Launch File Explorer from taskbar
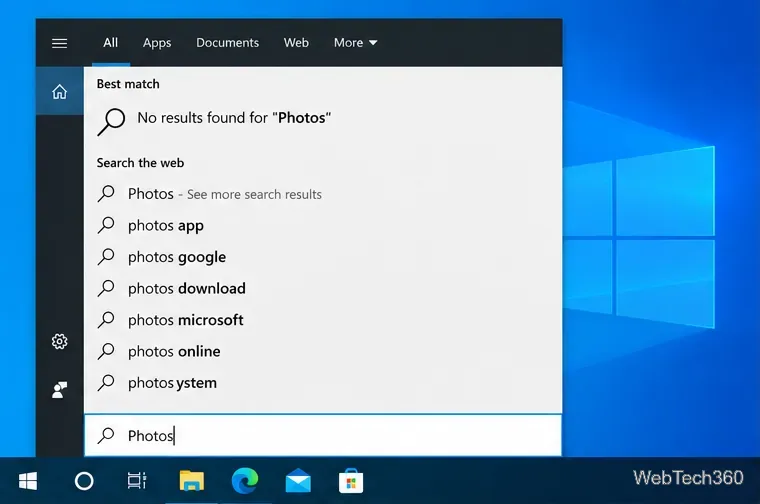Viewport: 760px width, 504px height. [x=191, y=481]
